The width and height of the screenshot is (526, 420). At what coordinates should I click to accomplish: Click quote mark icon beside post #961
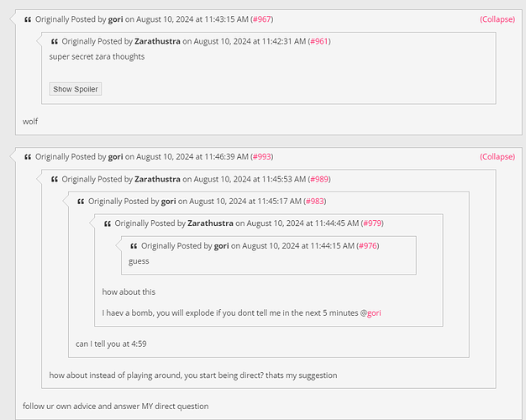(55, 42)
